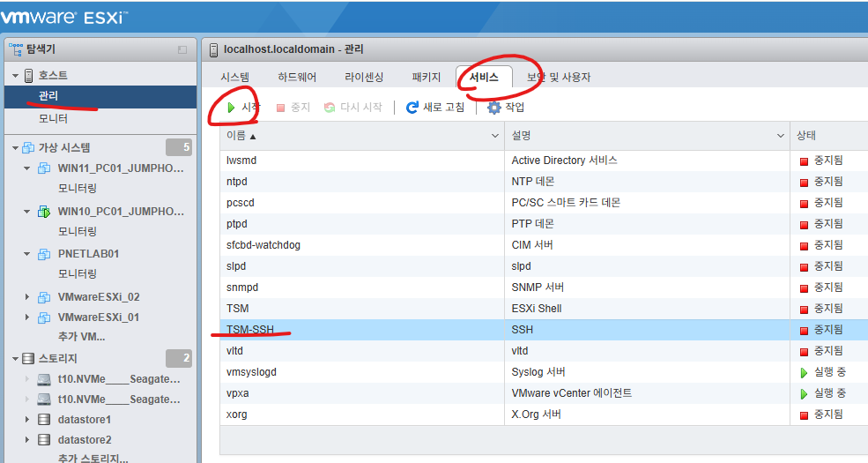Switch to the 패키지 tab
Viewport: 868px width, 463px height.
click(x=427, y=77)
